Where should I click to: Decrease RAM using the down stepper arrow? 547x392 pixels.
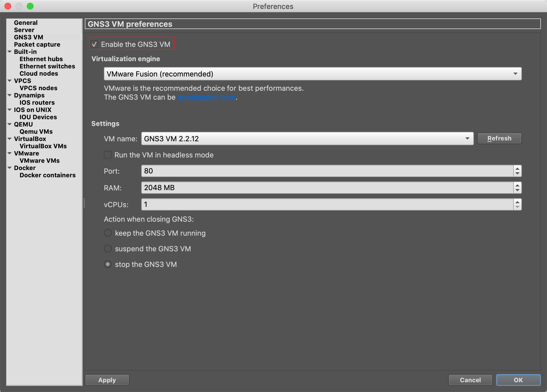click(517, 190)
